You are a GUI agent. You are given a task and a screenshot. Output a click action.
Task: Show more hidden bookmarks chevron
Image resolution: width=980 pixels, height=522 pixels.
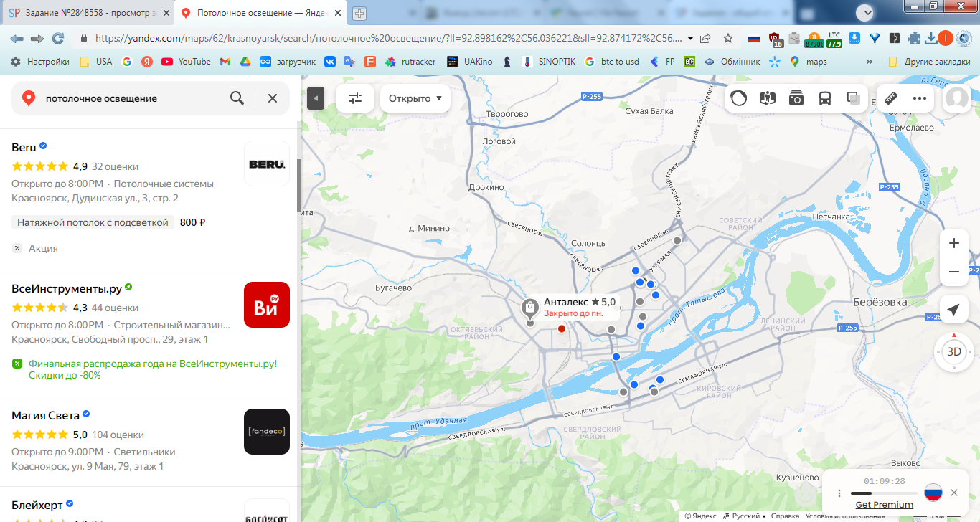coord(870,62)
